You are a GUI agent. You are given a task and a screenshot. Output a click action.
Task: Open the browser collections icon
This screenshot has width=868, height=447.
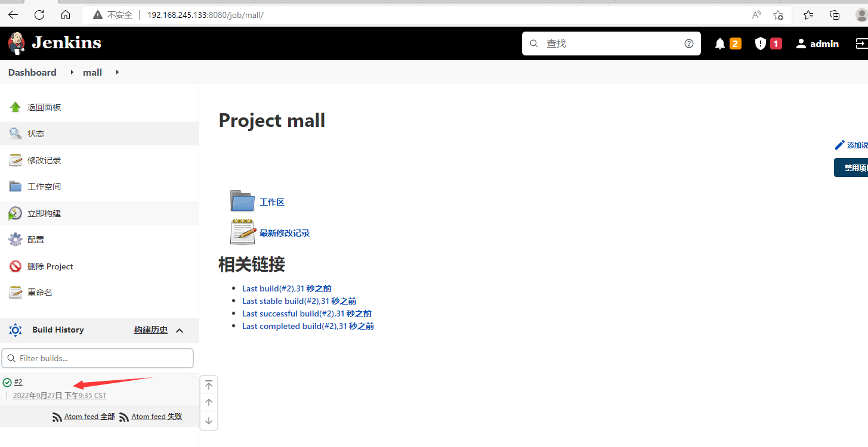point(835,15)
